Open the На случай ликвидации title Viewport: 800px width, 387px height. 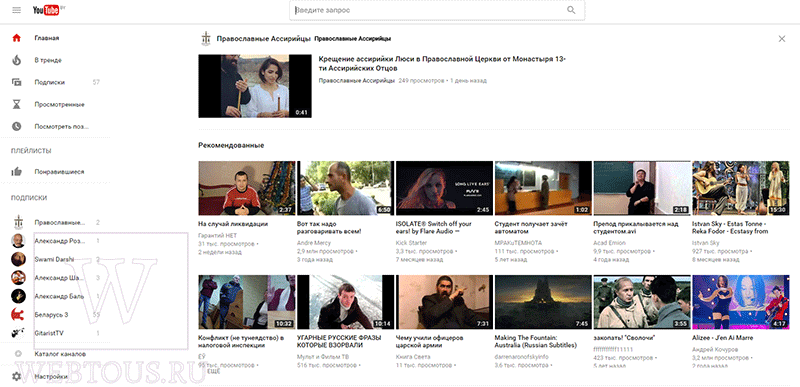[233, 224]
